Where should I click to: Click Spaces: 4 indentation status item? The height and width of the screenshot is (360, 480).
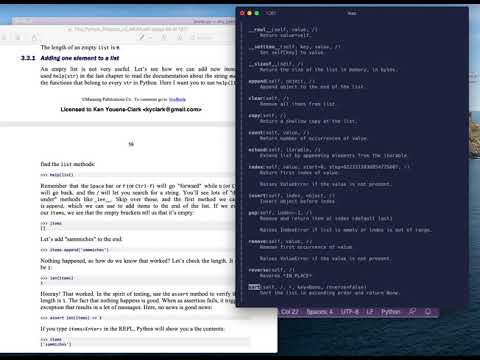pos(320,312)
